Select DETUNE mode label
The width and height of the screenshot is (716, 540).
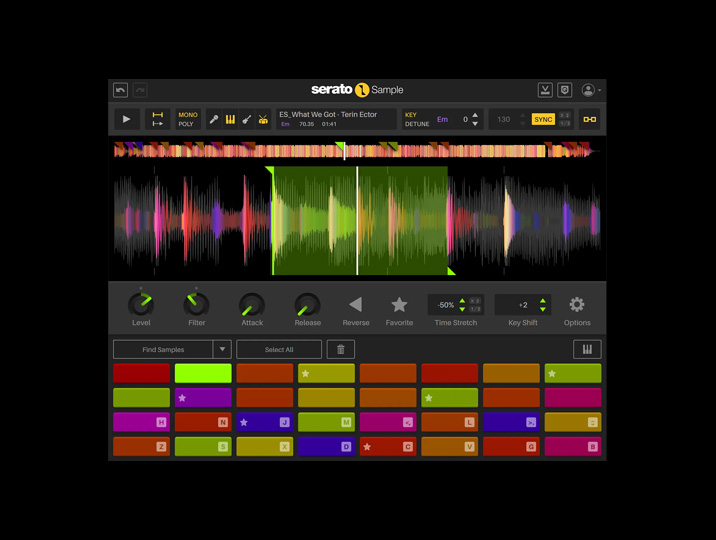coord(417,124)
